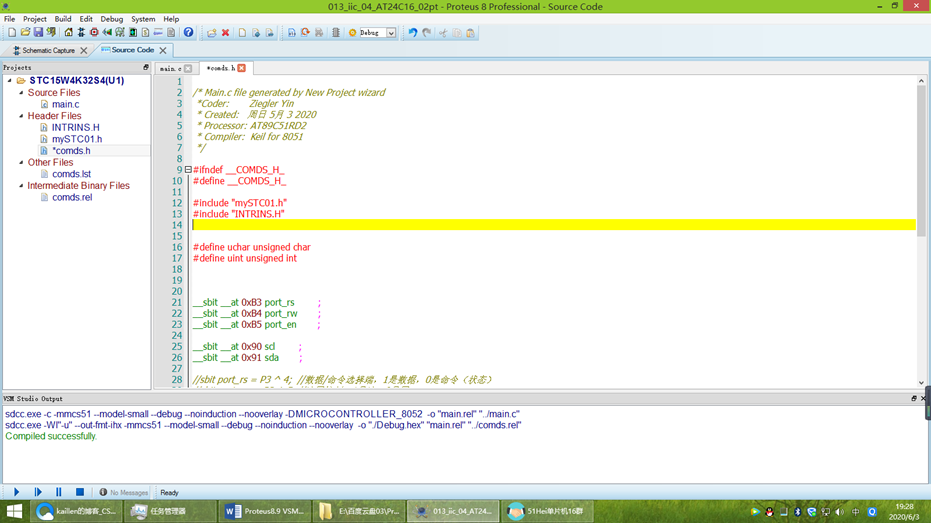Open Proteus8.9 VSM Word document in taskbar
This screenshot has height=524, width=931.
point(265,511)
